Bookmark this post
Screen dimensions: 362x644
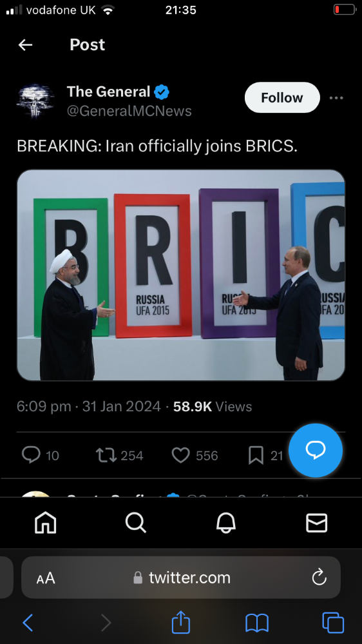click(256, 455)
